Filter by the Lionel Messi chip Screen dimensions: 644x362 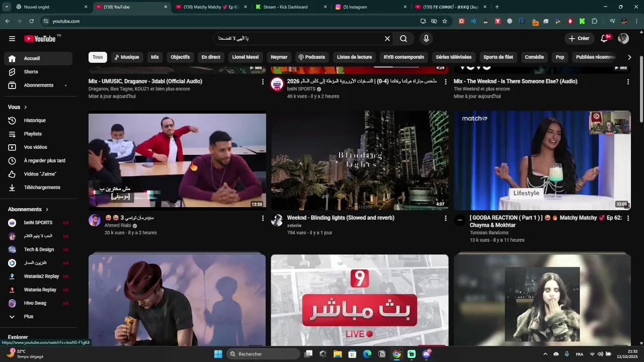pyautogui.click(x=246, y=57)
